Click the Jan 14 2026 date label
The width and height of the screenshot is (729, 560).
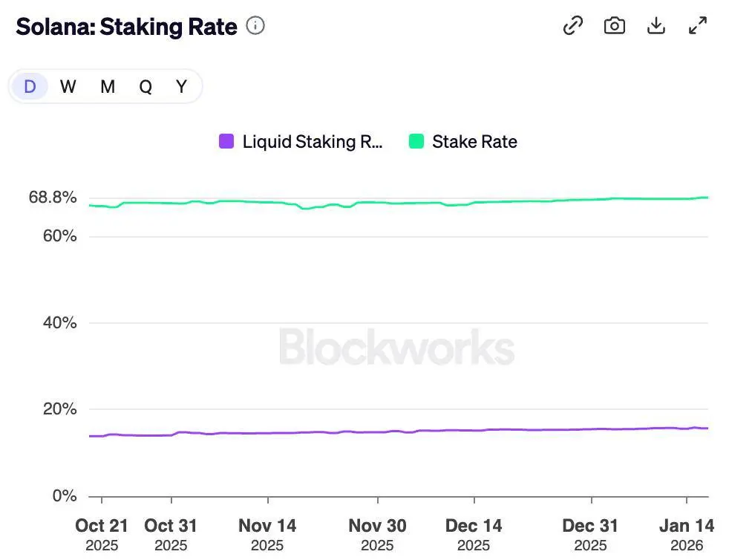click(687, 533)
